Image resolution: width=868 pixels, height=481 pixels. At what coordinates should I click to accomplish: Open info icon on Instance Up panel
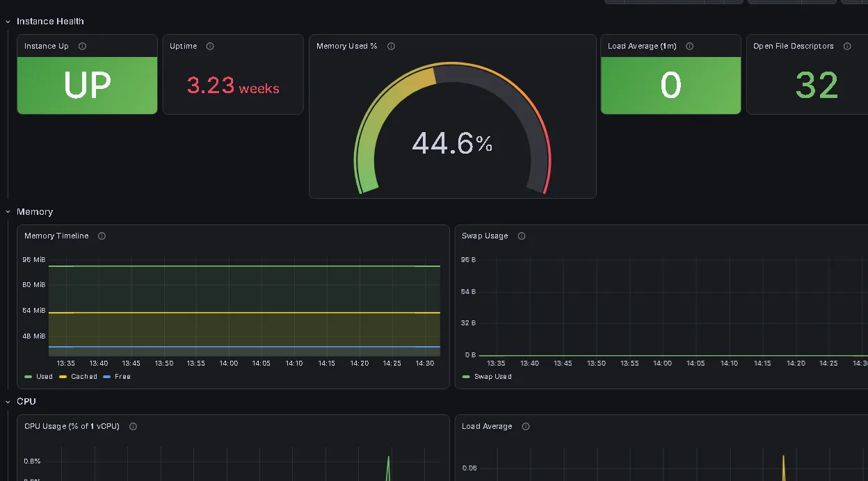click(82, 47)
